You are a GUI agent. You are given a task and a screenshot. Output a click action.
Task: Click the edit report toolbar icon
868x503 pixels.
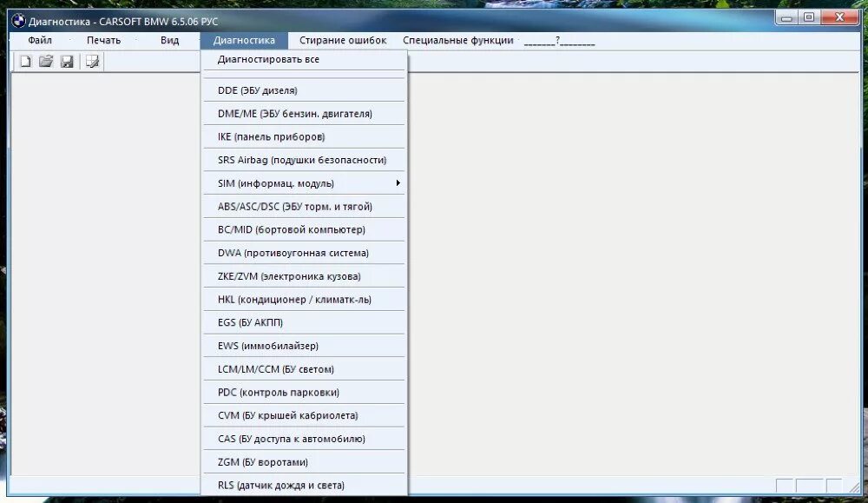93,62
